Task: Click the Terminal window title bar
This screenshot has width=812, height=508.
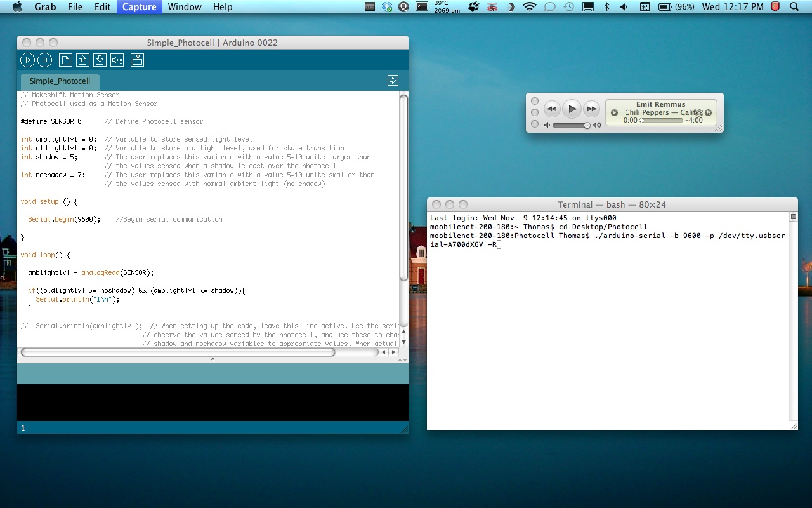Action: (x=612, y=204)
